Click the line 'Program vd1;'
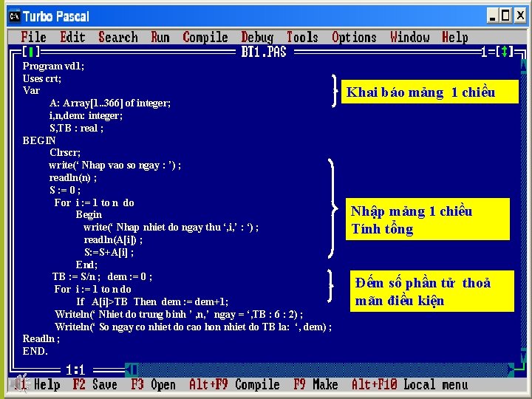 (53, 66)
